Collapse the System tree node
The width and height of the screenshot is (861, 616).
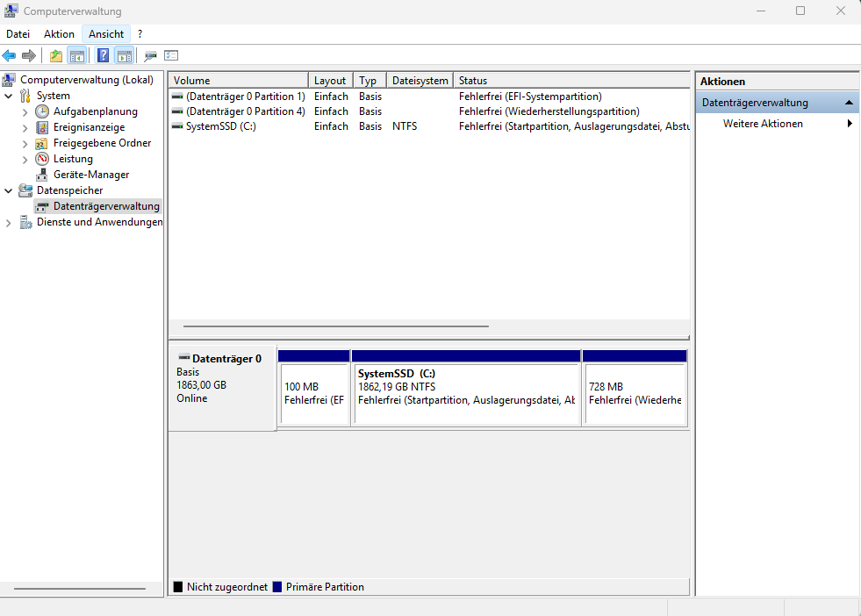8,96
